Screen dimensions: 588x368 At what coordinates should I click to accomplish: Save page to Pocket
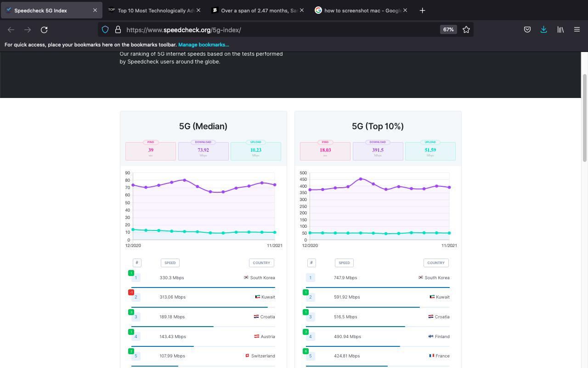tap(527, 30)
